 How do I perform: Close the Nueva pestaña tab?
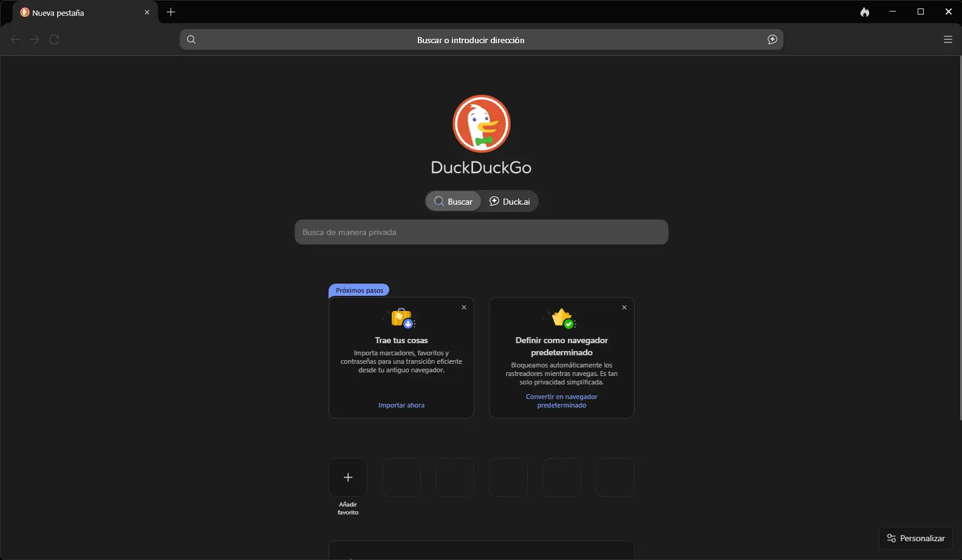click(x=147, y=12)
